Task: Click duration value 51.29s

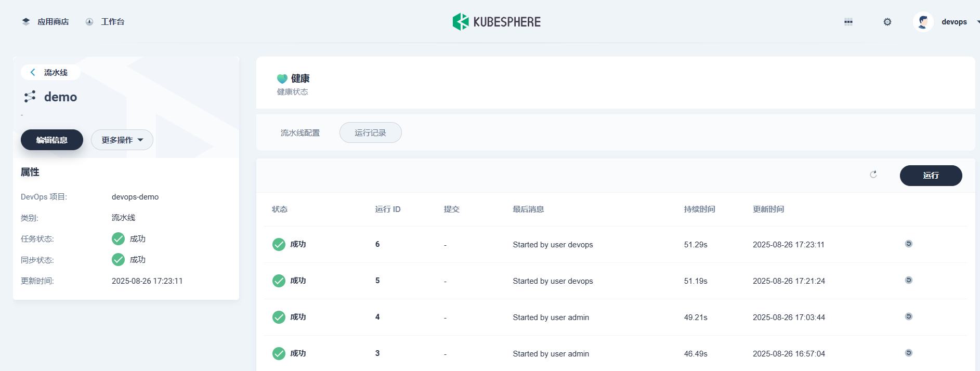Action: [696, 245]
